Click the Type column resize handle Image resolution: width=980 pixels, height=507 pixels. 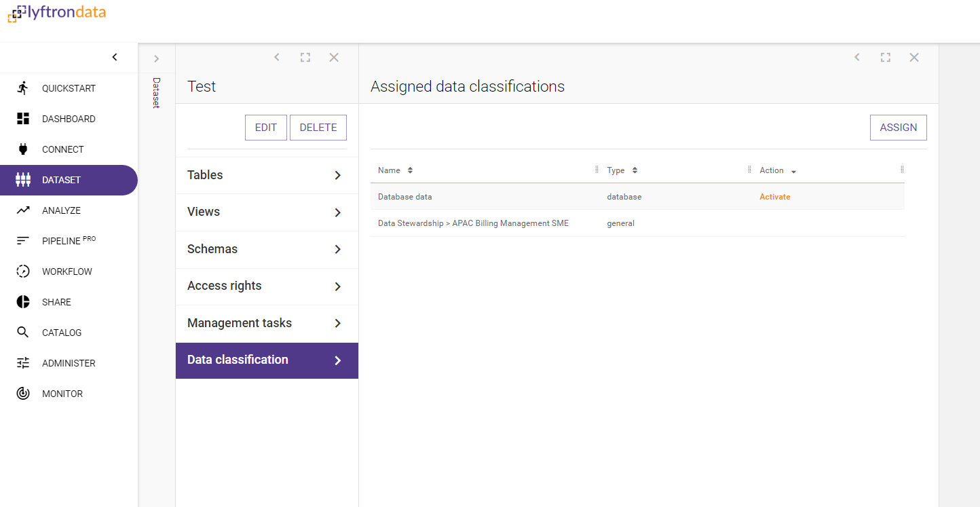coord(749,170)
